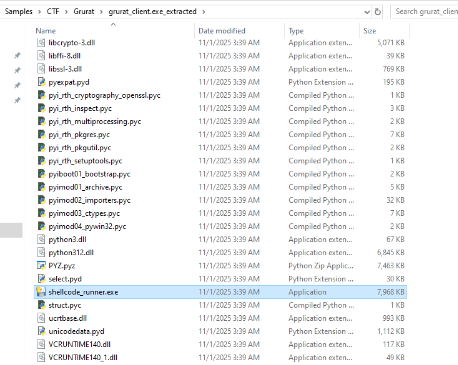Select the python312.dll file icon
The height and width of the screenshot is (365, 458).
[41, 253]
